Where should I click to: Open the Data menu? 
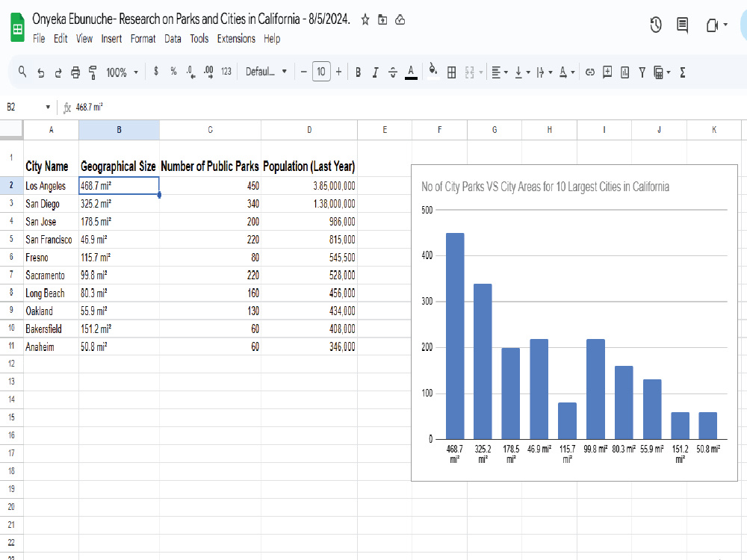click(173, 39)
